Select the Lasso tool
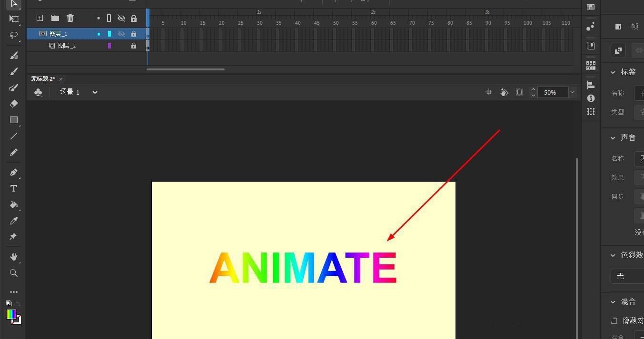Viewport: 644px width, 339px height. pyautogui.click(x=14, y=35)
